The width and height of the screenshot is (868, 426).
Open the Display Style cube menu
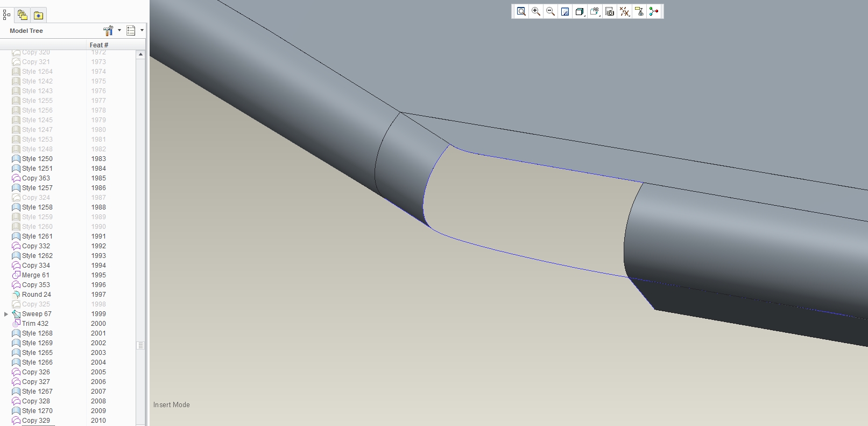[x=580, y=11]
